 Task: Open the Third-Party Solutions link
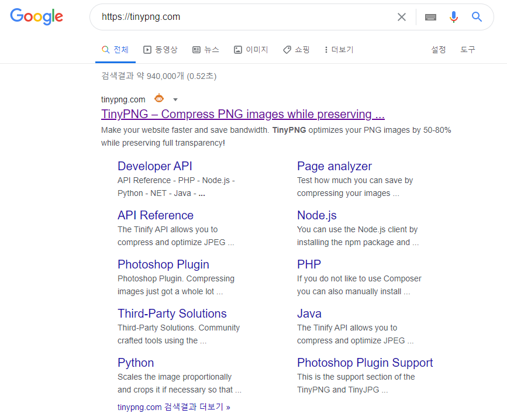click(172, 314)
